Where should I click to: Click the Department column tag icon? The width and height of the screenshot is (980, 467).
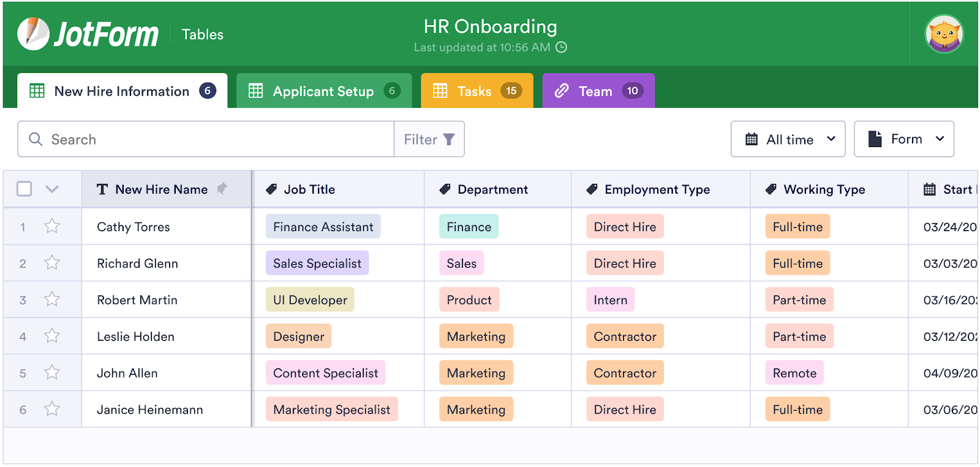(x=445, y=189)
